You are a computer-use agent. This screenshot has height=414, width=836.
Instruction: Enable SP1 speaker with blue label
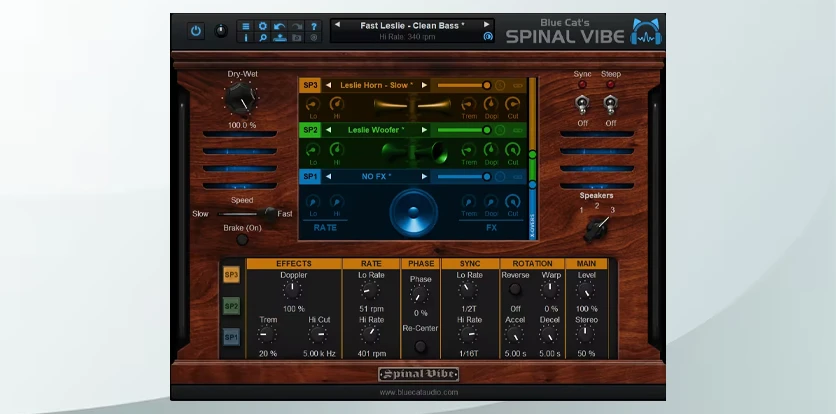(x=310, y=177)
